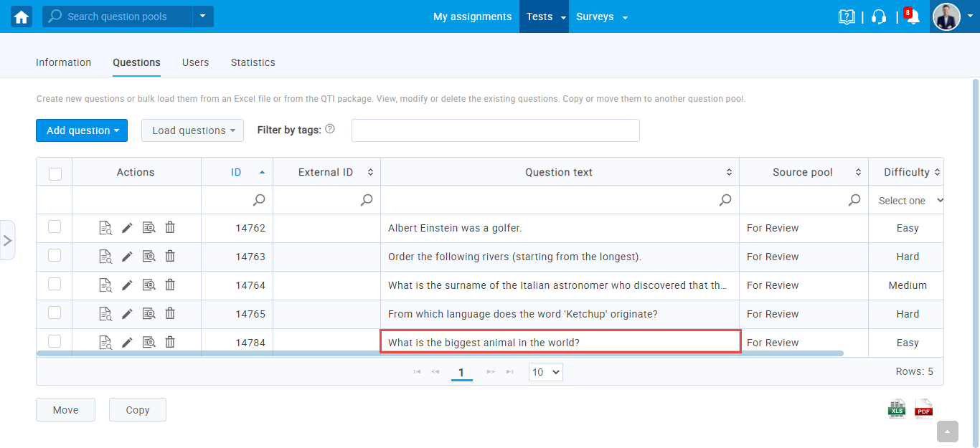This screenshot has width=980, height=448.
Task: Open the Surveys menu
Action: [601, 16]
